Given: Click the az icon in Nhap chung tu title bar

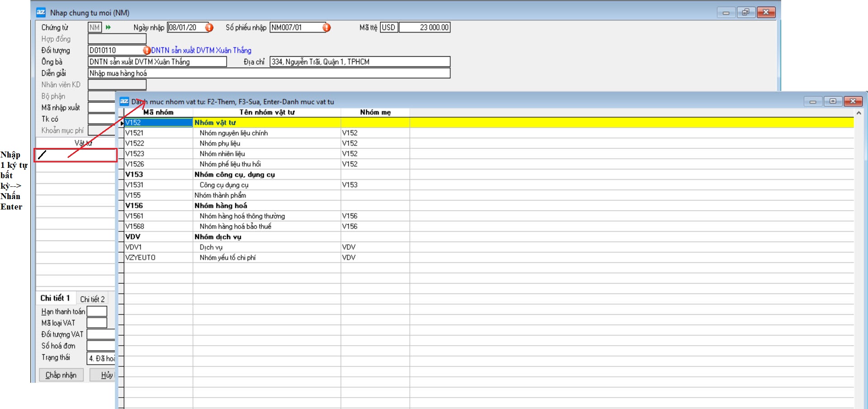Looking at the screenshot, I should point(41,13).
